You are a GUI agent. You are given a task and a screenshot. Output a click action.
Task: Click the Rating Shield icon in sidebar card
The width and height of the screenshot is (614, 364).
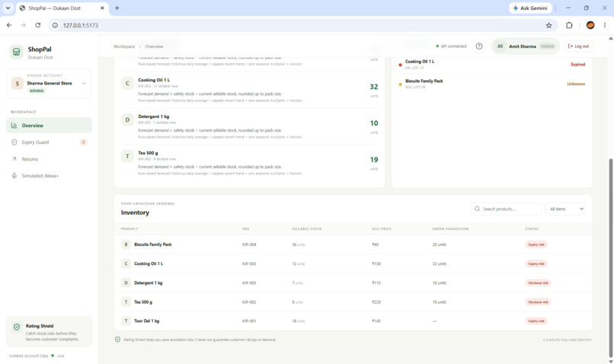(17, 327)
